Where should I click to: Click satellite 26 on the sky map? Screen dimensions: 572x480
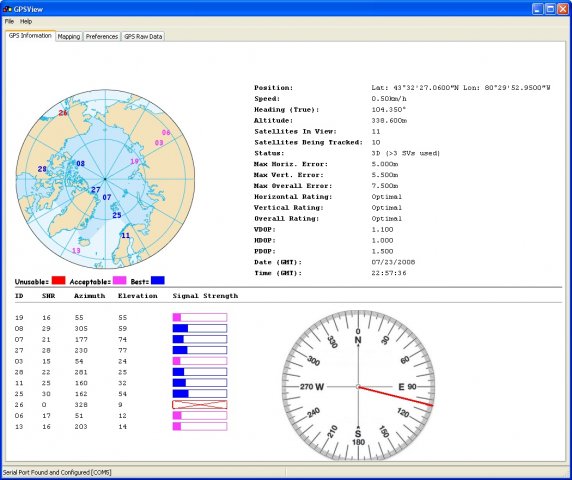pos(63,113)
